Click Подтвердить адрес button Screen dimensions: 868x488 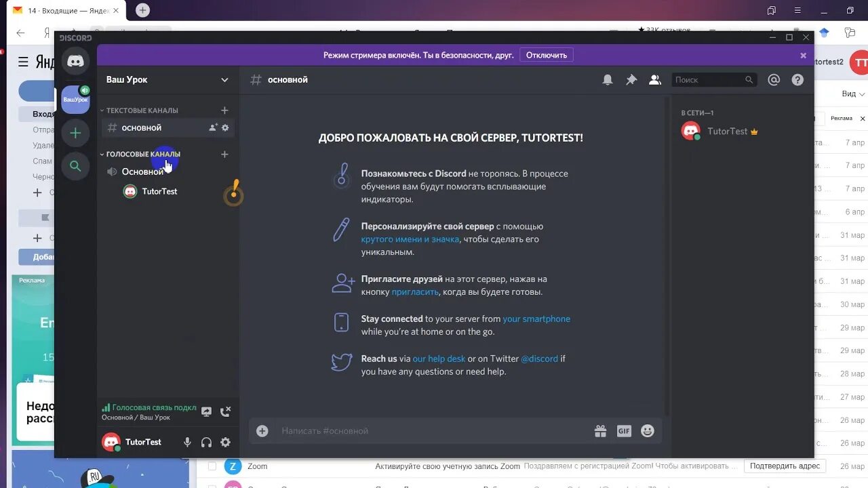785,466
